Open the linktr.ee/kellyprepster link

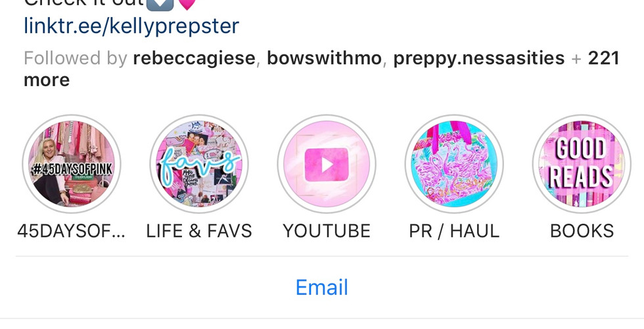tap(131, 26)
